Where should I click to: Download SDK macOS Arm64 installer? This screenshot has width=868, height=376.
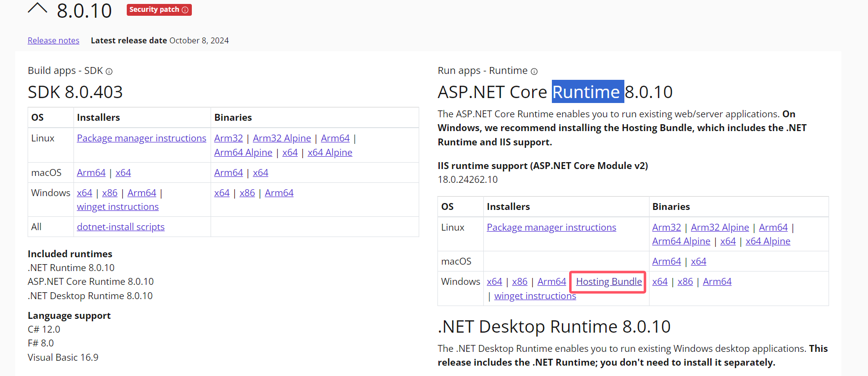91,172
